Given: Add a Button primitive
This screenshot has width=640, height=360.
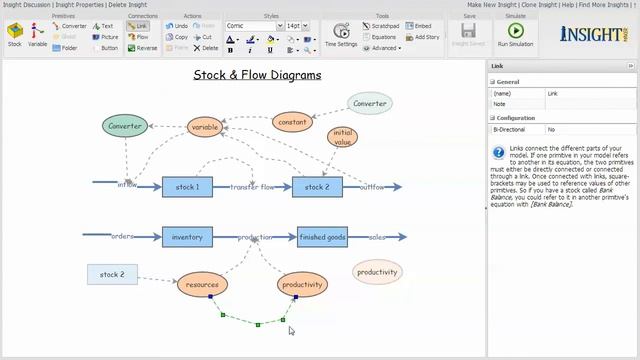Looking at the screenshot, I should coord(106,48).
